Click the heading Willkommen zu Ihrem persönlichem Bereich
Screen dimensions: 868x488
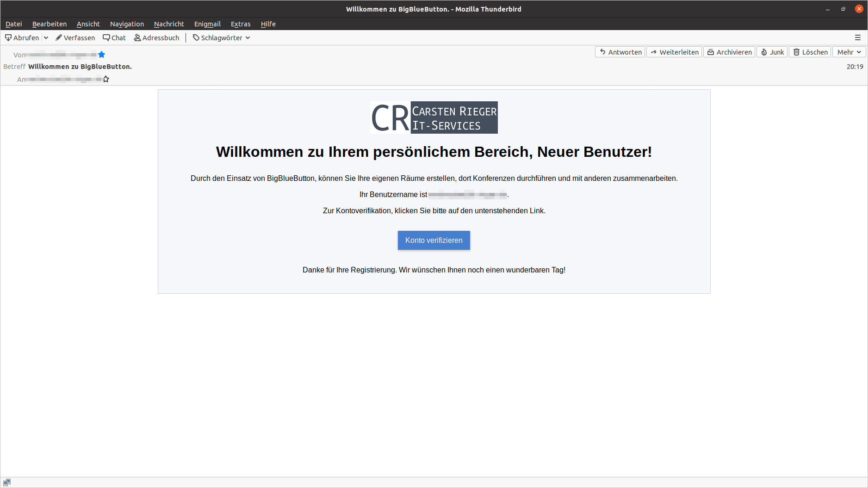(434, 152)
